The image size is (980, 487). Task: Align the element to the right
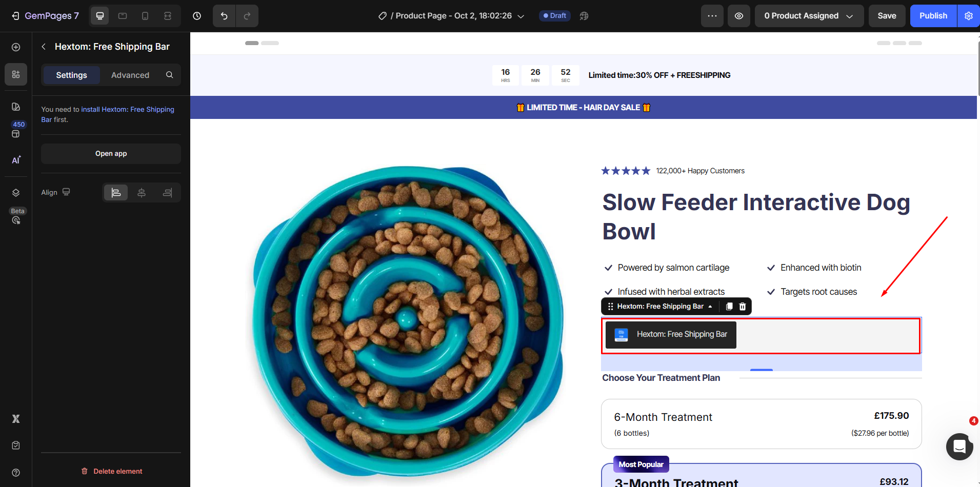pyautogui.click(x=167, y=193)
